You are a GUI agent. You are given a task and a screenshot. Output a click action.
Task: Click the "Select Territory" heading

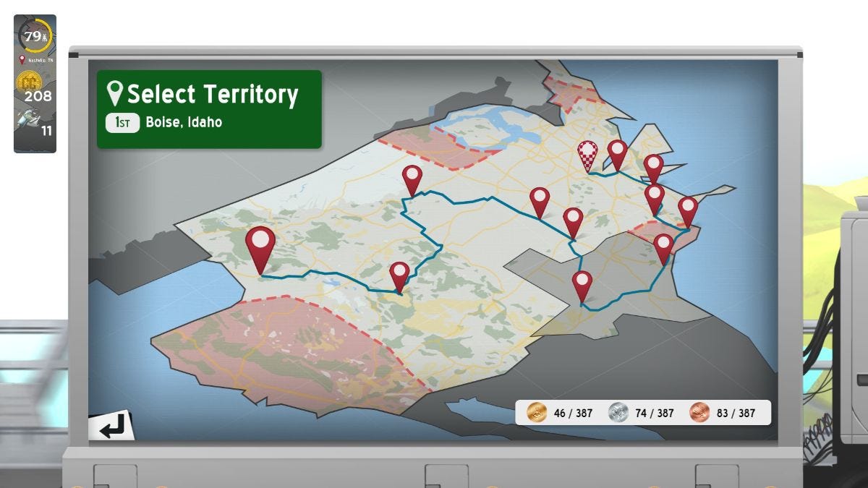click(x=213, y=94)
